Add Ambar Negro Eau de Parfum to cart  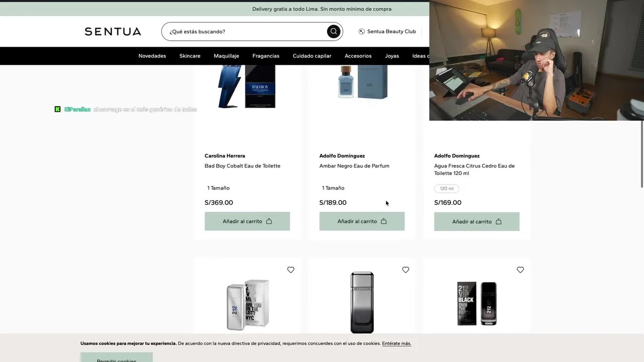[362, 221]
